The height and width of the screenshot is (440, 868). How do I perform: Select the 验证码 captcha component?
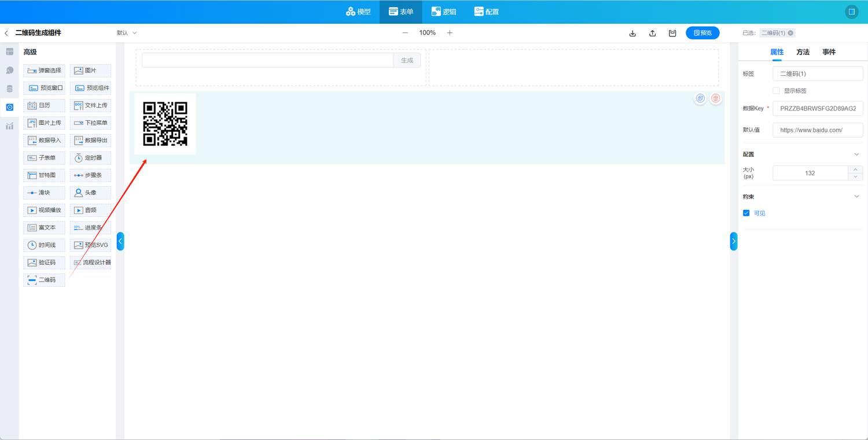point(44,262)
